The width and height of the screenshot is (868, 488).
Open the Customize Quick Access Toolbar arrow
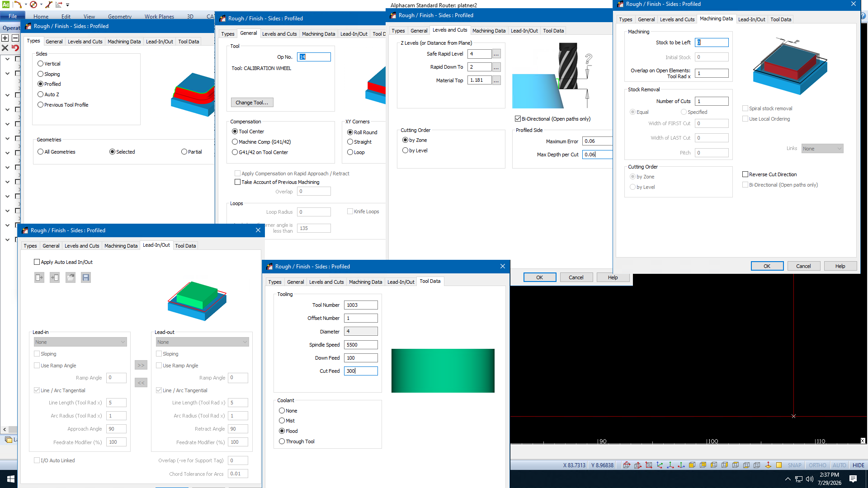68,5
